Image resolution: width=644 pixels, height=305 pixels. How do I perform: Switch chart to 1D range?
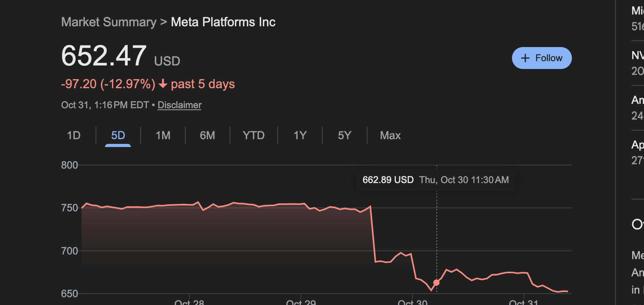(74, 135)
